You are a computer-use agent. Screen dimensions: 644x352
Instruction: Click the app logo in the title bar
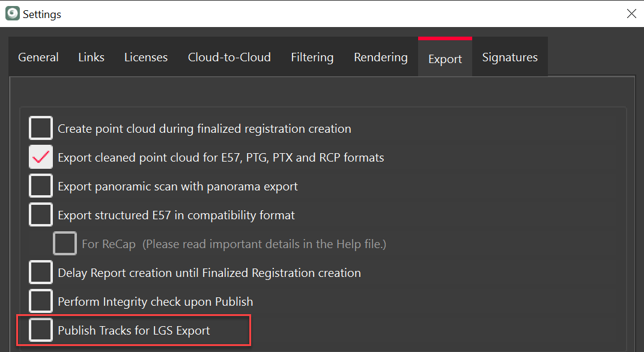12,14
